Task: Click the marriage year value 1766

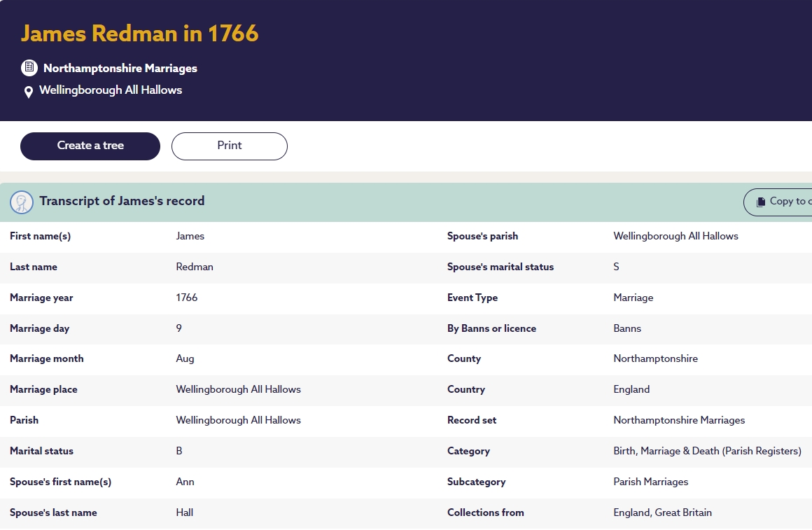Action: (x=187, y=298)
